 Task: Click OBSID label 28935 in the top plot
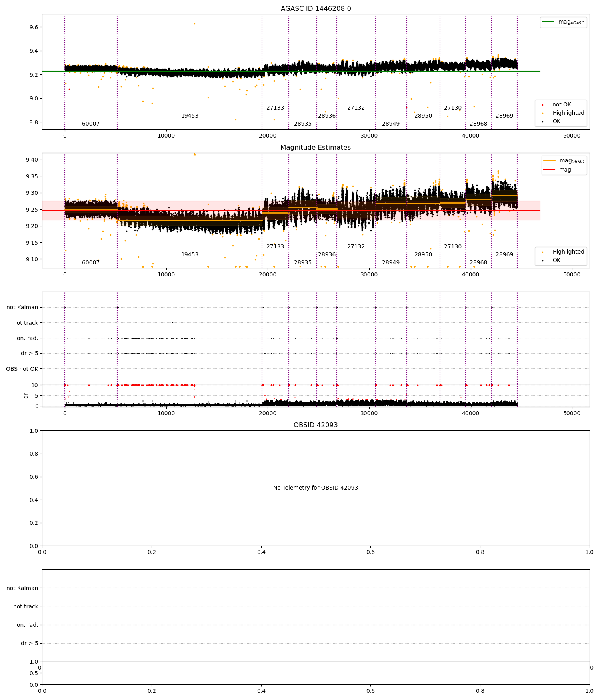click(303, 124)
